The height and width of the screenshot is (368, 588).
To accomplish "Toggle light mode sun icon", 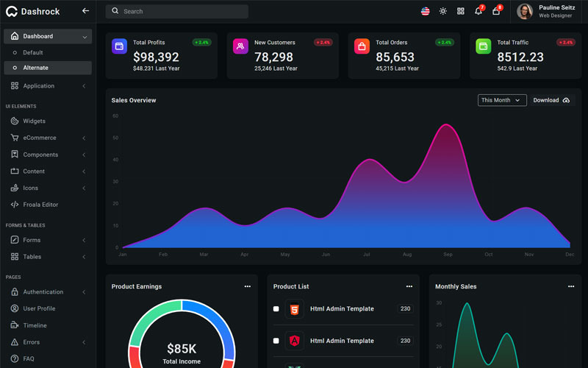I will (443, 11).
